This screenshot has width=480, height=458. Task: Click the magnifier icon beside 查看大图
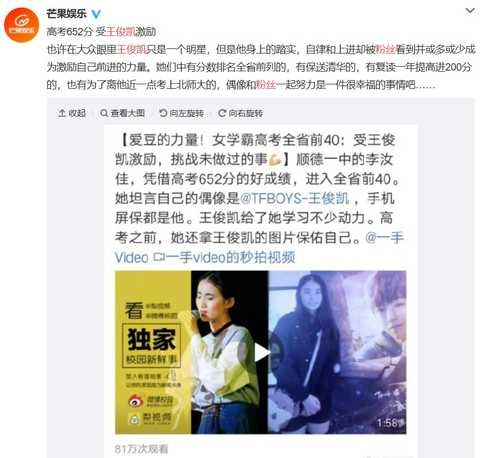(x=104, y=113)
